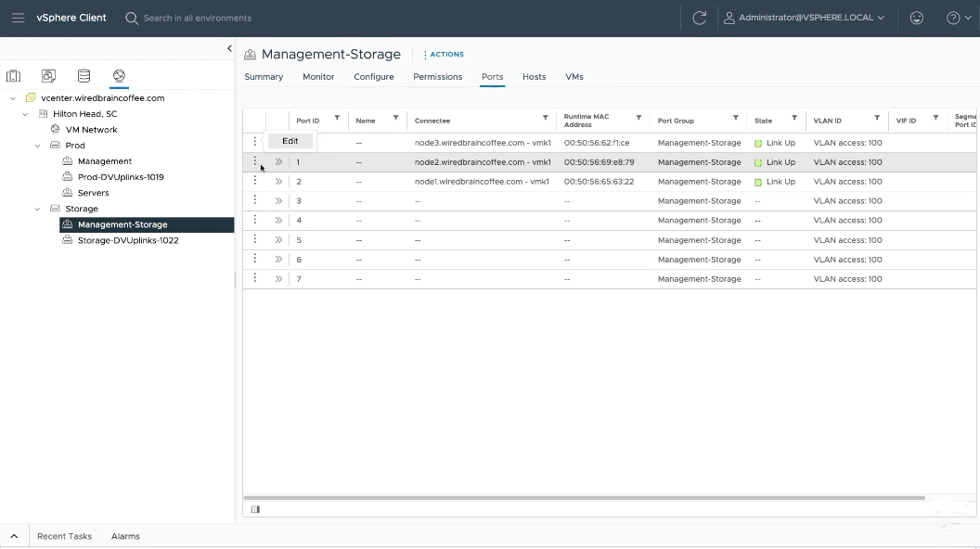Switch to the Configure tab

pos(374,77)
